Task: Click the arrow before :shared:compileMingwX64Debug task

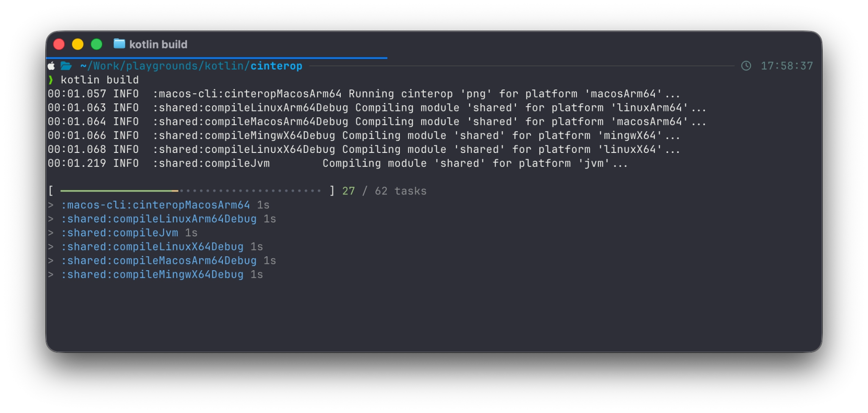Action: click(x=51, y=274)
